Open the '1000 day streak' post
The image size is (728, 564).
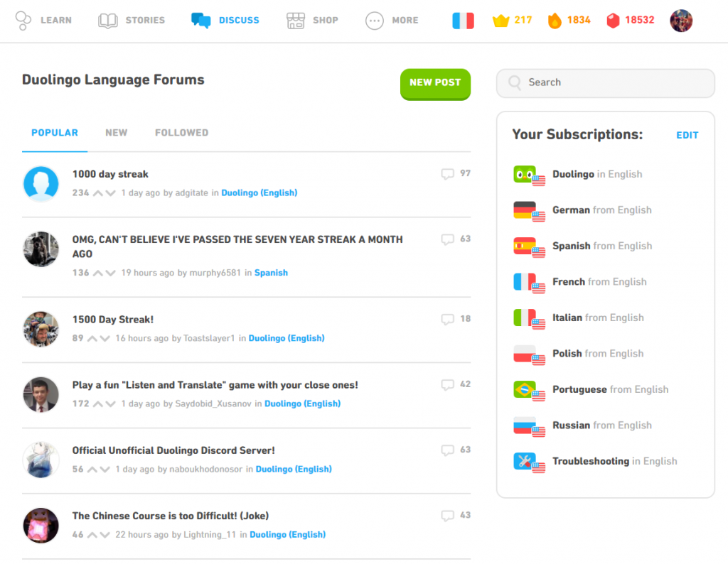[110, 174]
